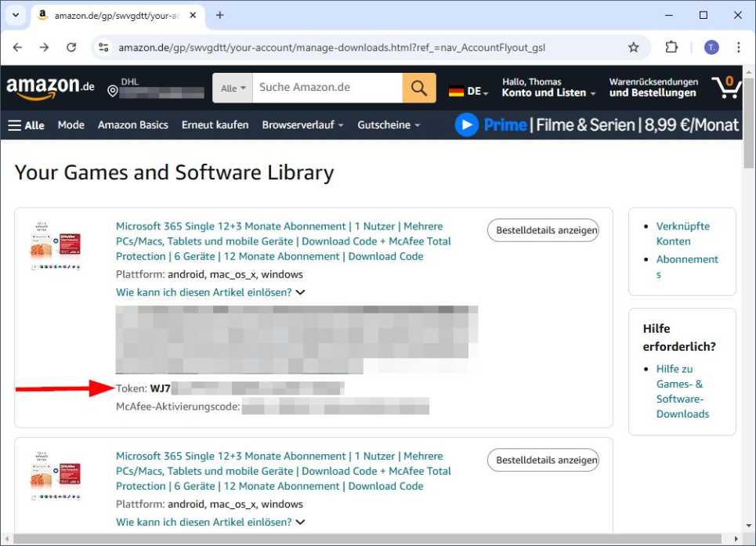This screenshot has height=546, width=756.
Task: Click the Prime play button icon
Action: (467, 125)
